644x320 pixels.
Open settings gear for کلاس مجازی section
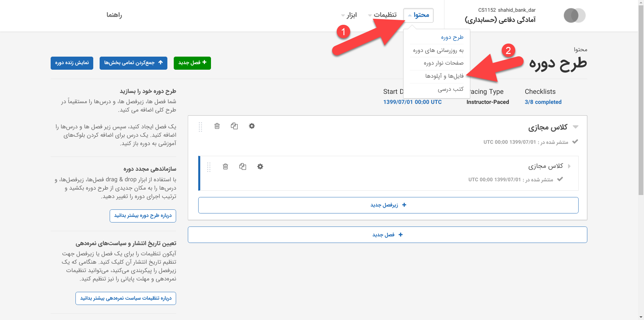click(252, 126)
